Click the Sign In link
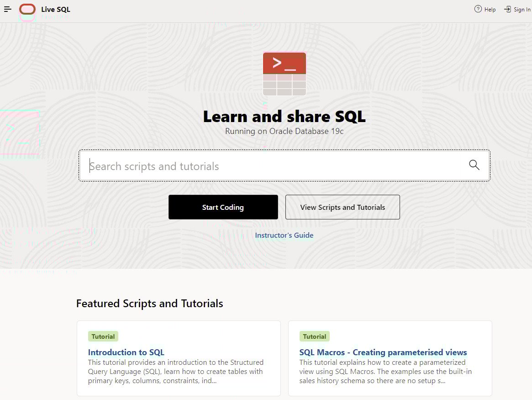Screen dimensions: 532x400 pos(522,10)
